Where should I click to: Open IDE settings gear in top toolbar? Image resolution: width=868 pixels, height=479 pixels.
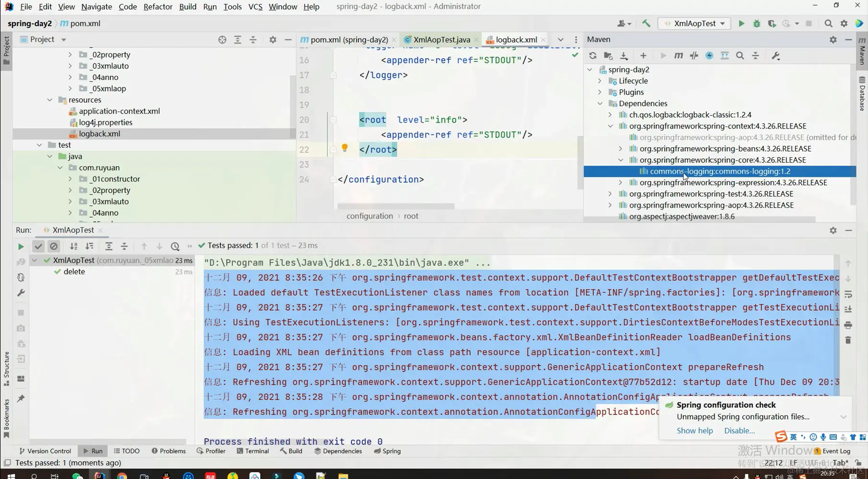(844, 23)
